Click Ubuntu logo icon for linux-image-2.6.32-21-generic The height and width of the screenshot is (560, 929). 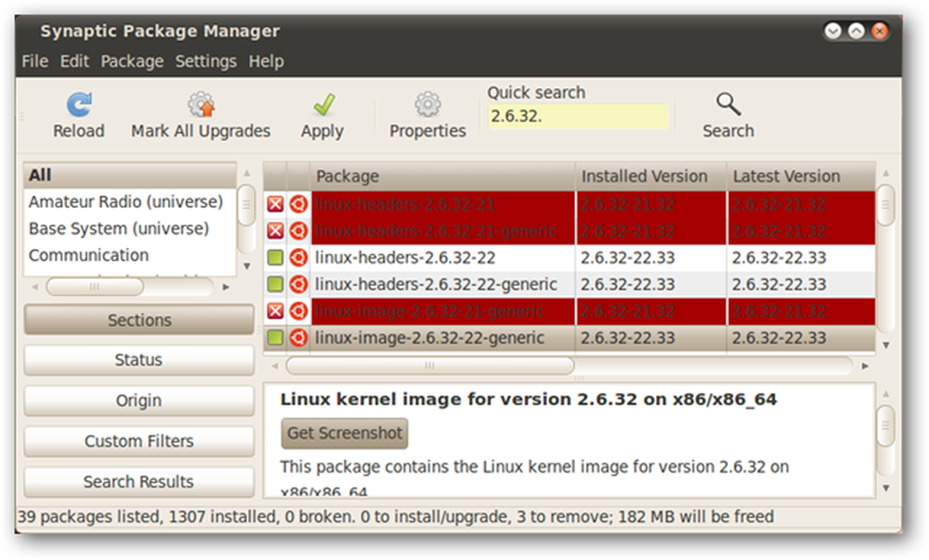click(x=298, y=311)
